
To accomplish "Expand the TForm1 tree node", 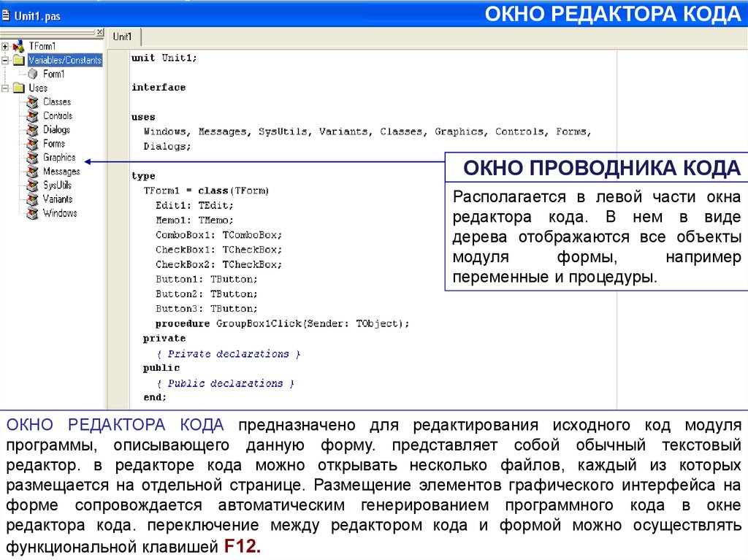I will pos(5,46).
